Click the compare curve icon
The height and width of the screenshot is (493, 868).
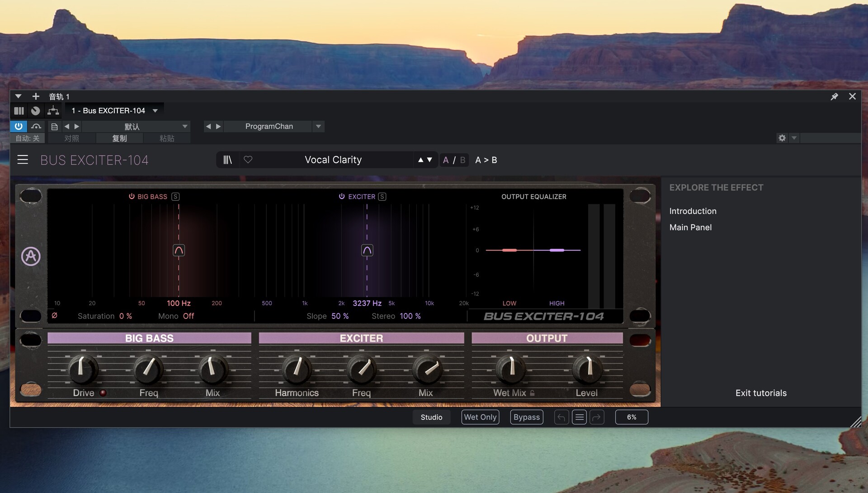click(x=36, y=126)
